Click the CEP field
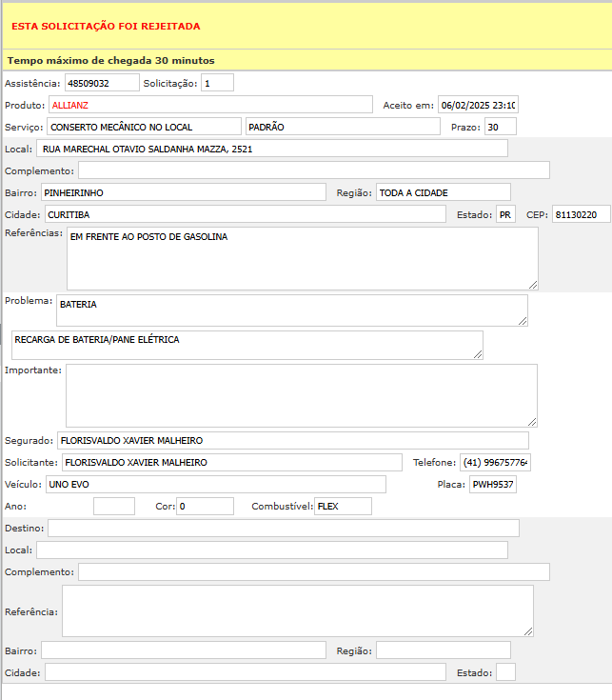 [581, 214]
